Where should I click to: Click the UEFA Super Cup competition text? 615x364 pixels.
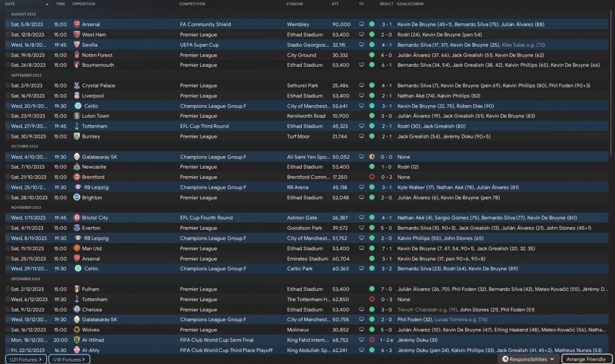click(x=199, y=45)
